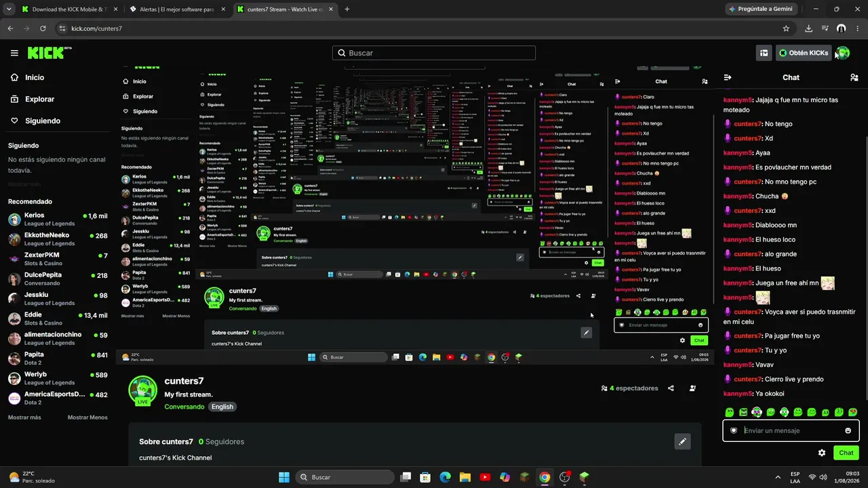The width and height of the screenshot is (868, 488).
Task: Click the shield badge icon in chat input
Action: 734,430
